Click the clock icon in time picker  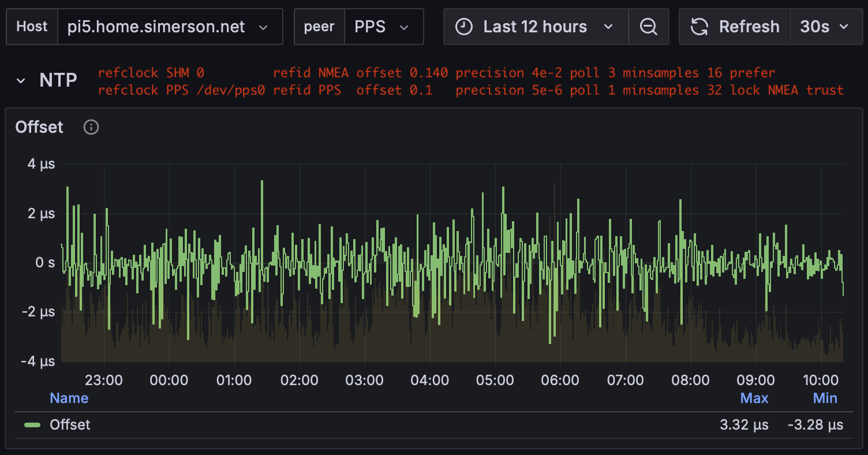coord(464,27)
